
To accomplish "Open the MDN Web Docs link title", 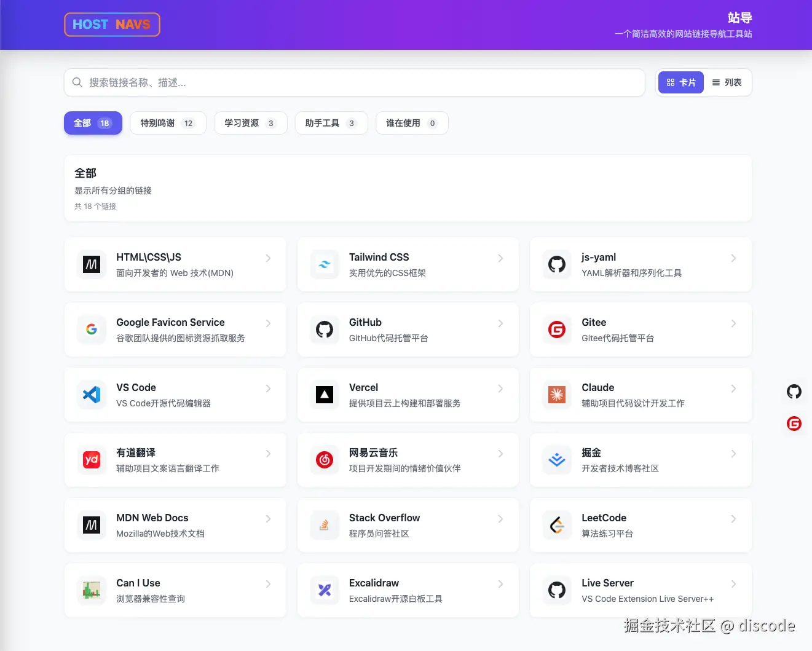I will point(152,518).
